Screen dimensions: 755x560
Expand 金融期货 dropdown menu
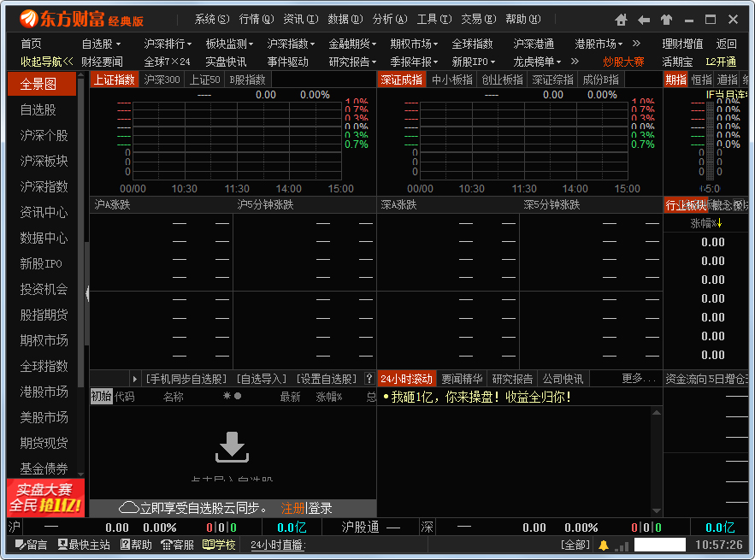tap(352, 44)
